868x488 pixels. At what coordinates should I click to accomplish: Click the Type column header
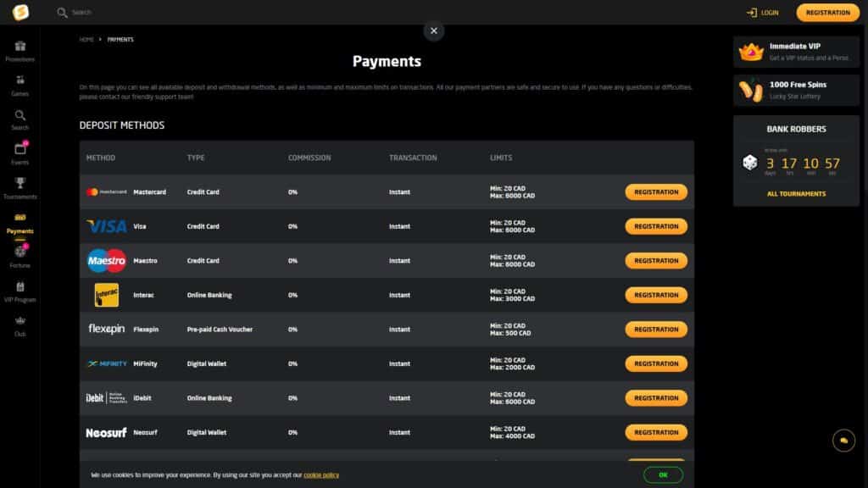[x=196, y=158]
